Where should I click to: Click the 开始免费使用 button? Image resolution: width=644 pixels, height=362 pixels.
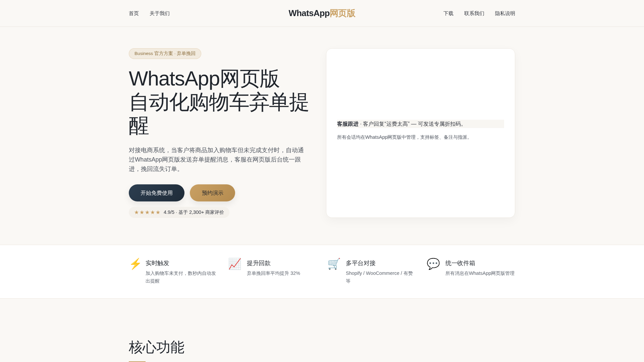[157, 193]
